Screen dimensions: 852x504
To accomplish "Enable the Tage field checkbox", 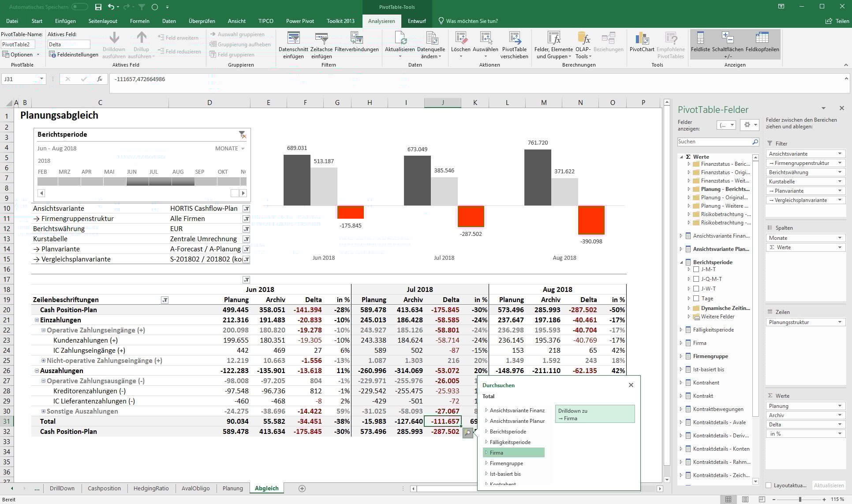I will click(x=696, y=299).
